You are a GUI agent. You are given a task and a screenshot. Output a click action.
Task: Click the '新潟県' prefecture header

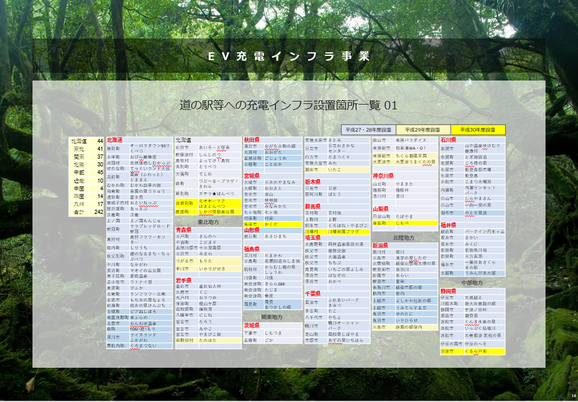click(380, 245)
